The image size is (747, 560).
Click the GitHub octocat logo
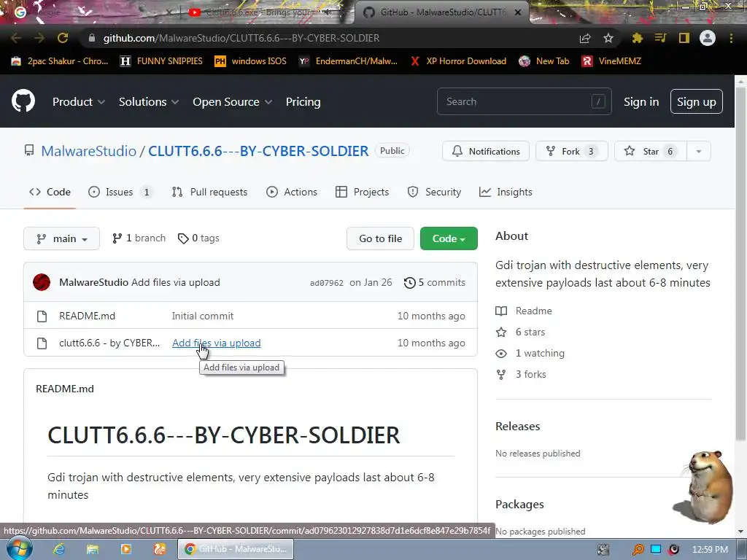(23, 101)
